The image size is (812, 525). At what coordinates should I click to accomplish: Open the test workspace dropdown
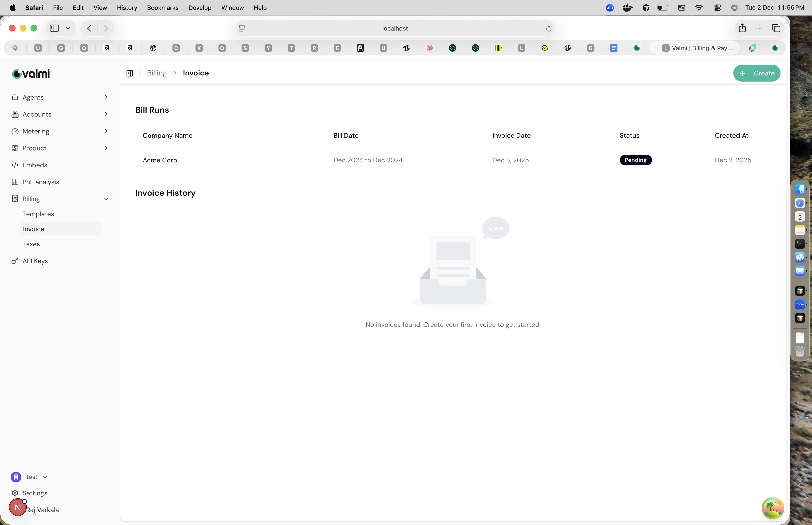coord(45,477)
